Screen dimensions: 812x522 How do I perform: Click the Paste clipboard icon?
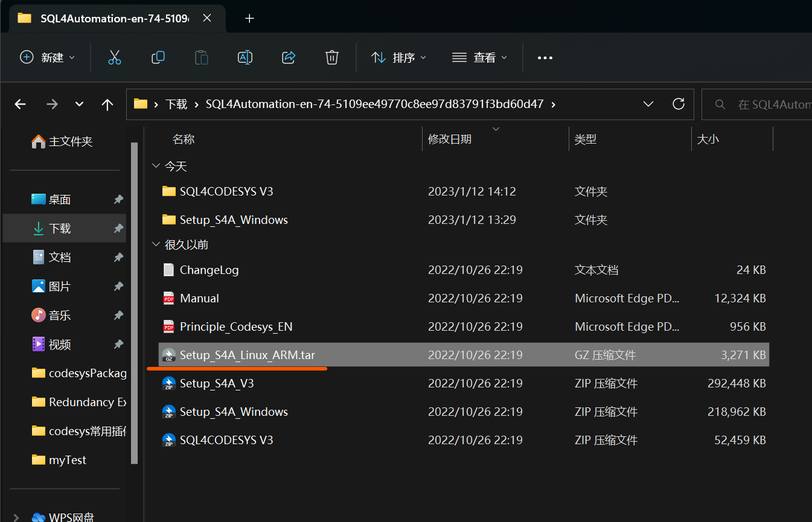pos(202,57)
